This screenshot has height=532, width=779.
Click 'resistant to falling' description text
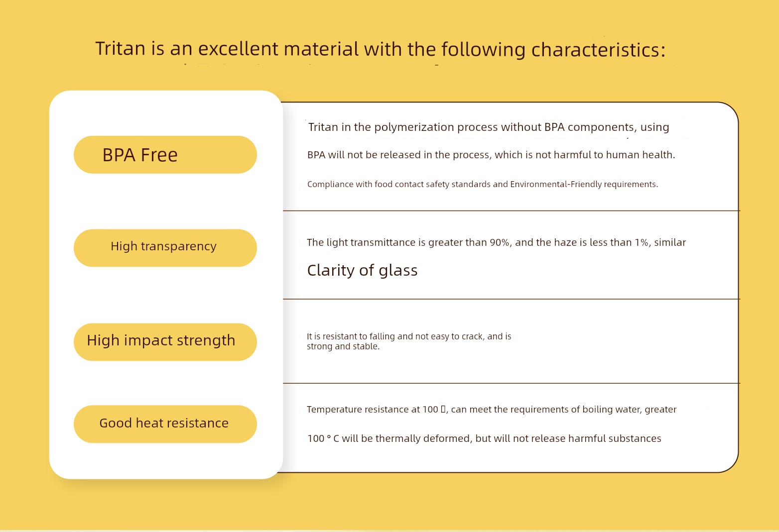point(409,336)
